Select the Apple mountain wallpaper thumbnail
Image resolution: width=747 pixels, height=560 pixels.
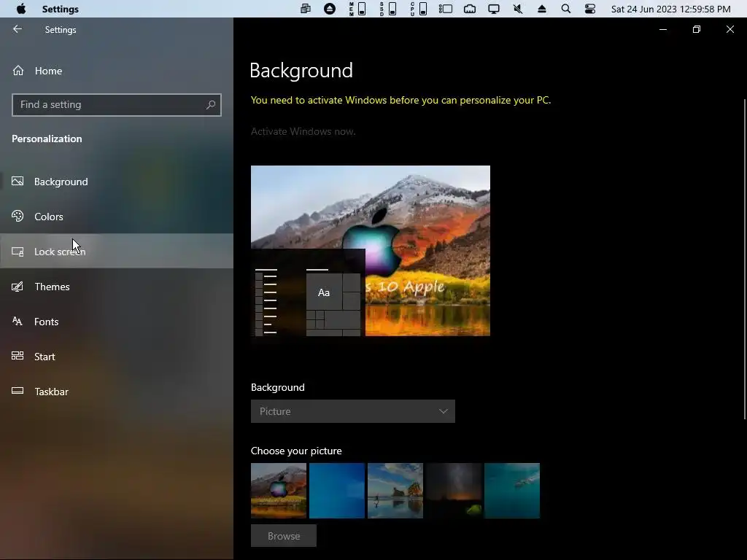279,491
